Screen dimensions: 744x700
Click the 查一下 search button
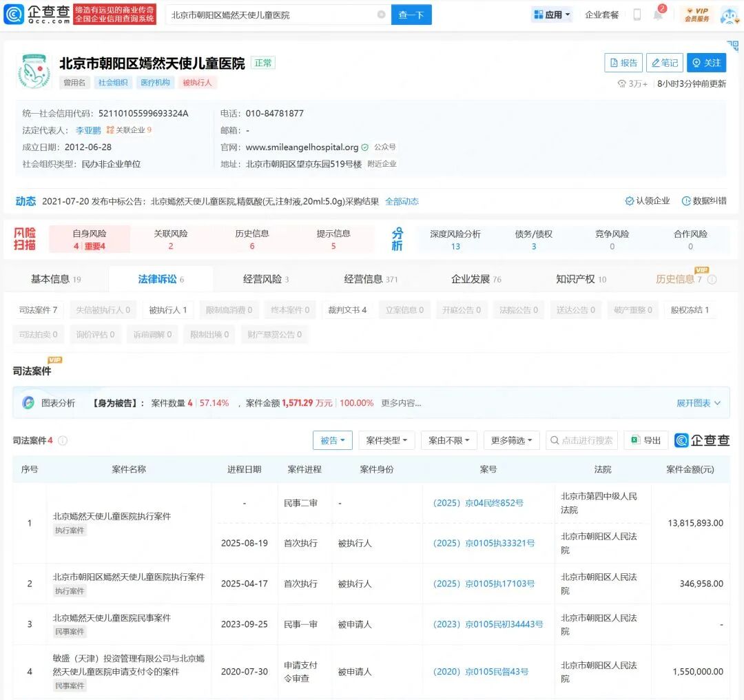click(411, 14)
